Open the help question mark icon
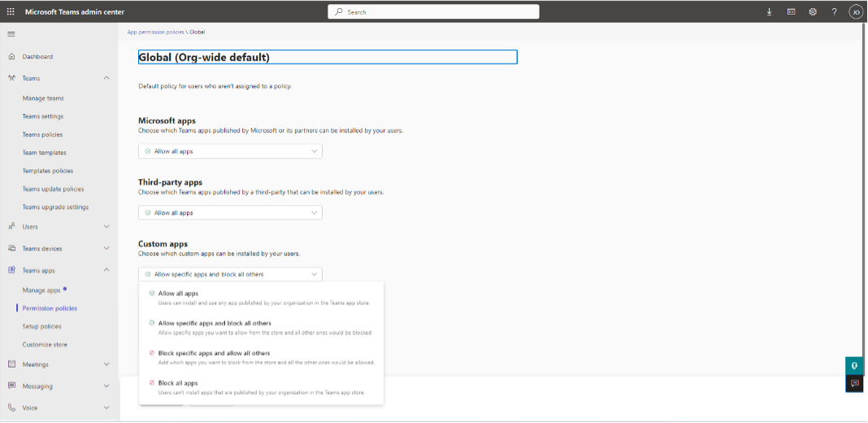Screen dimensions: 868x423 834,11
